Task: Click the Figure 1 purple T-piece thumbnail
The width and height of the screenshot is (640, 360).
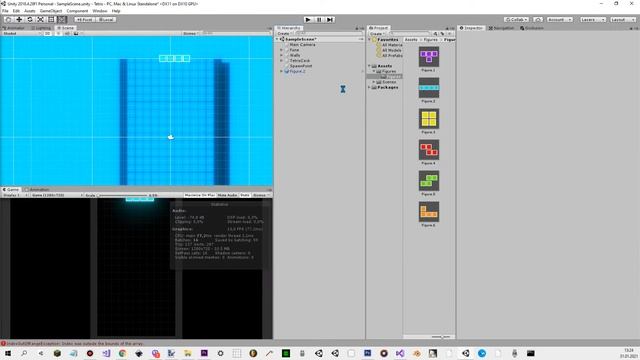Action: pyautogui.click(x=429, y=57)
